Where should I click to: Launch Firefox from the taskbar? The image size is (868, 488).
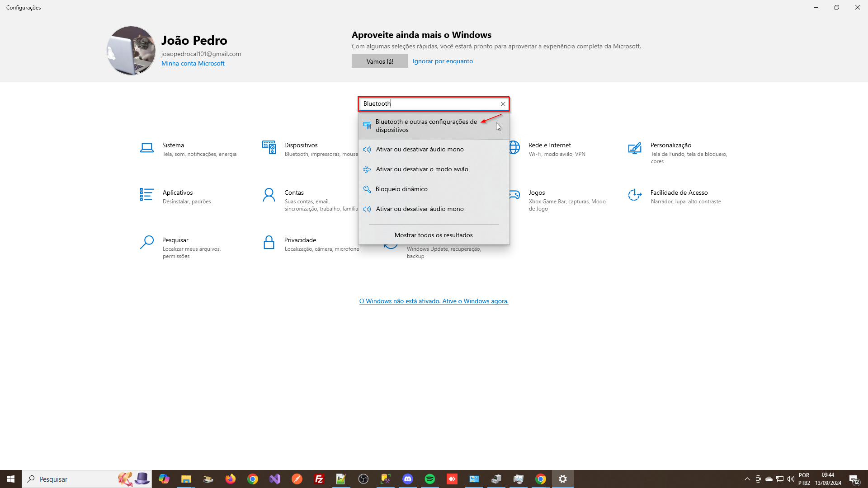click(x=231, y=479)
